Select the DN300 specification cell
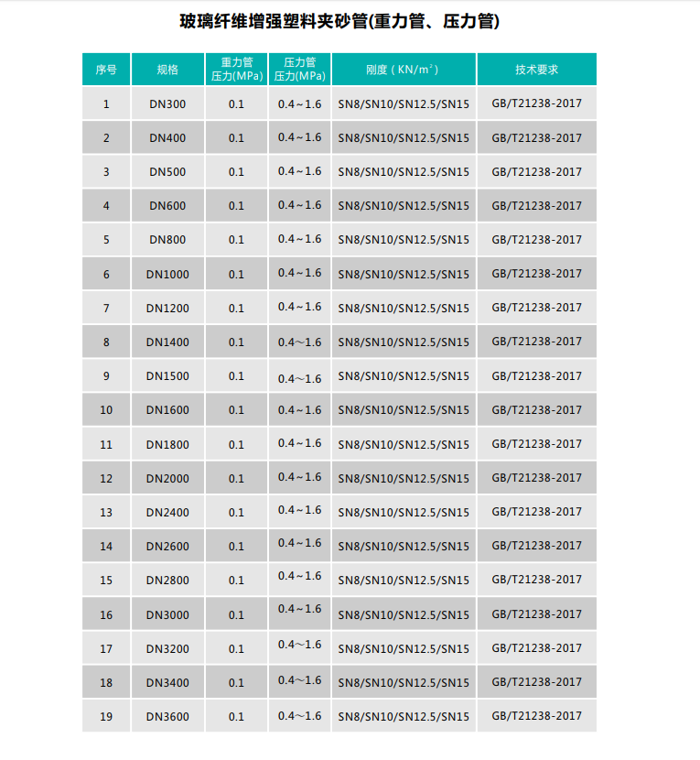Viewport: 700px width, 760px height. coord(167,104)
